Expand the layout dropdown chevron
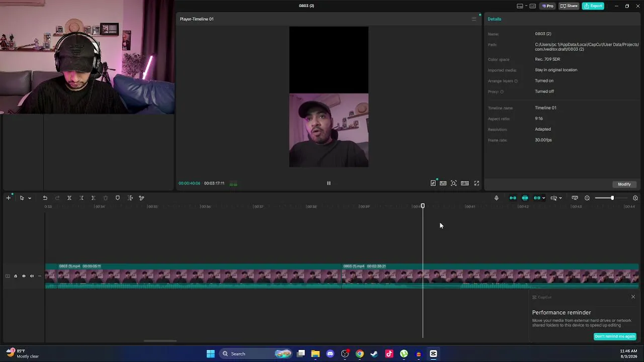 coord(526,6)
